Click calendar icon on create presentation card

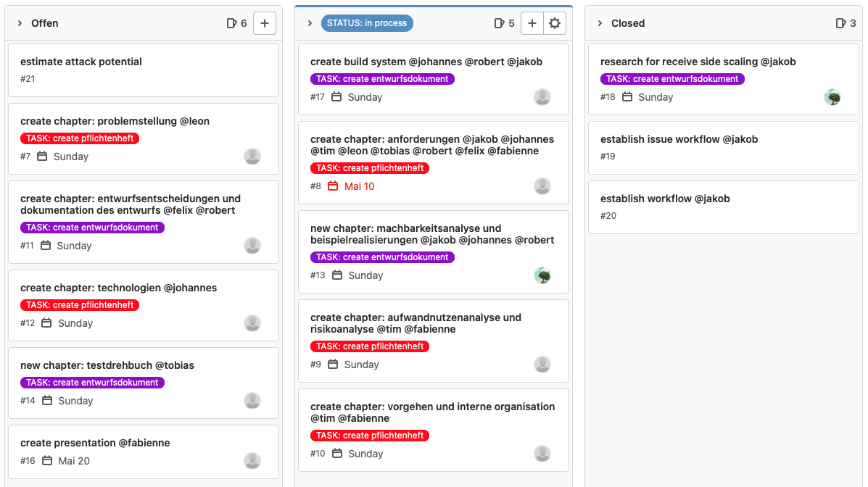tap(47, 461)
